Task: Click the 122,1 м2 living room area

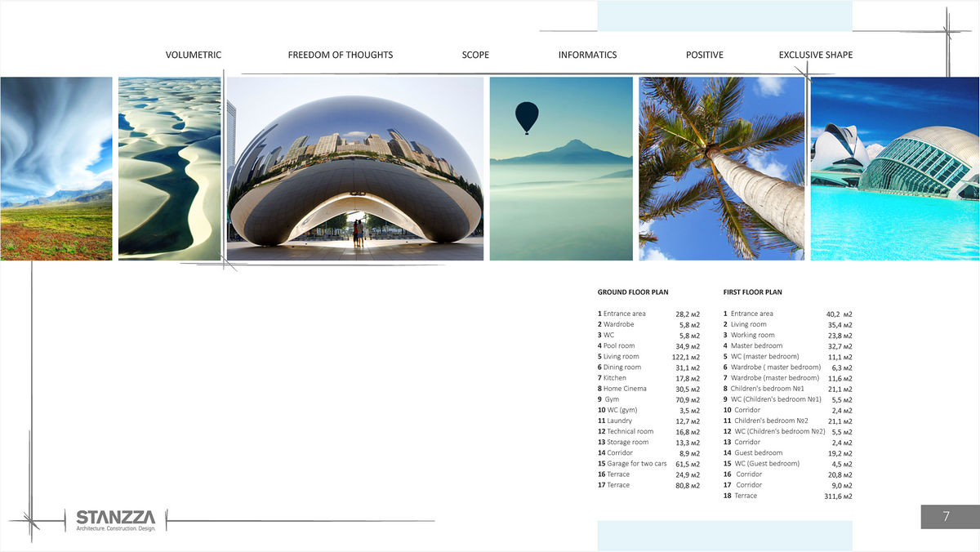Action: click(686, 357)
